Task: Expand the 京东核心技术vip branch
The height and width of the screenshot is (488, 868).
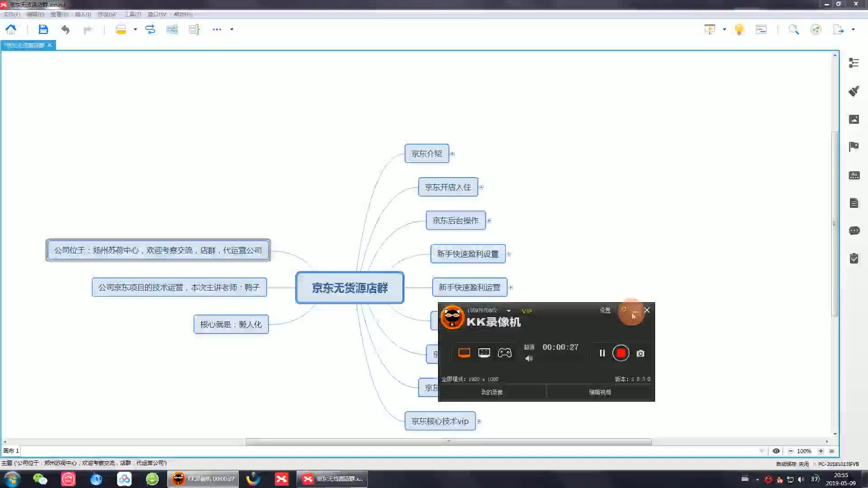Action: (x=479, y=422)
